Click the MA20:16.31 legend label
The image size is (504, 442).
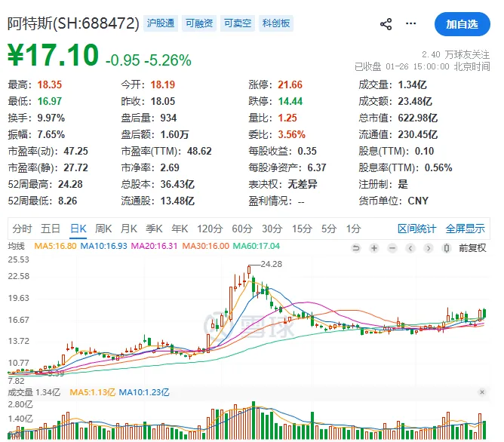coord(154,246)
